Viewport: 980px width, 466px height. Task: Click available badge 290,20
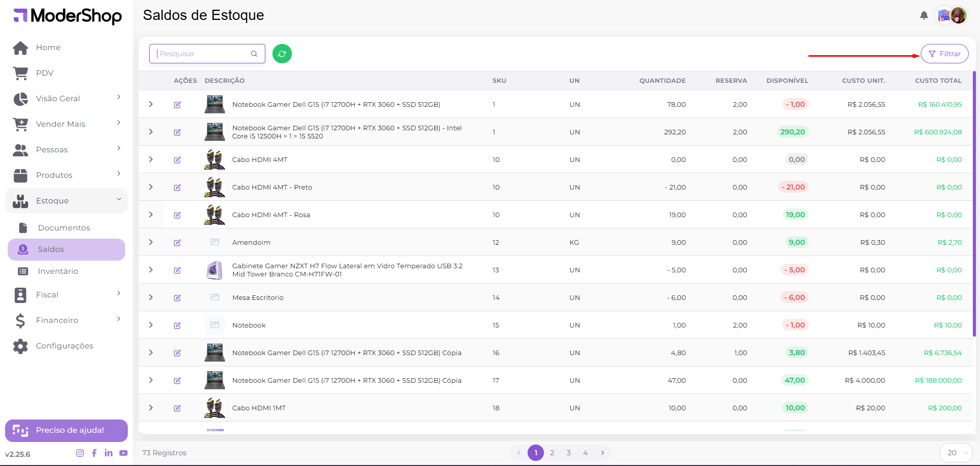click(792, 132)
